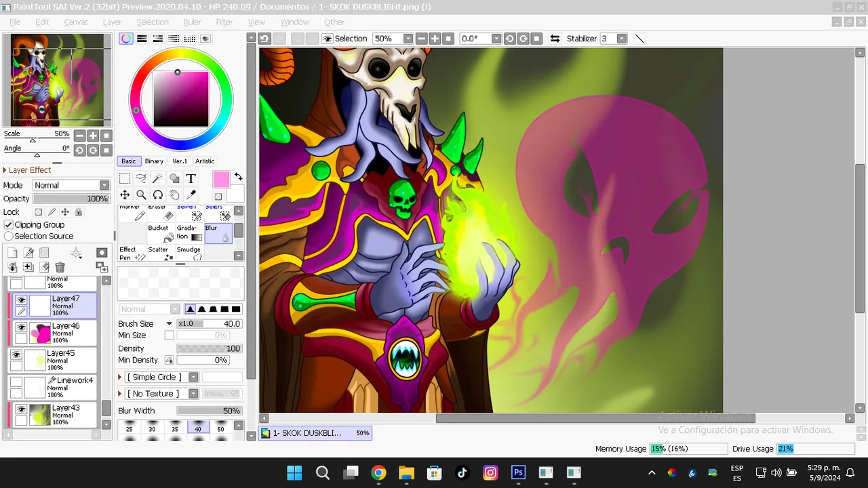Toggle the Clipping Group checkbox
Screen dimensions: 868x488
(8, 224)
